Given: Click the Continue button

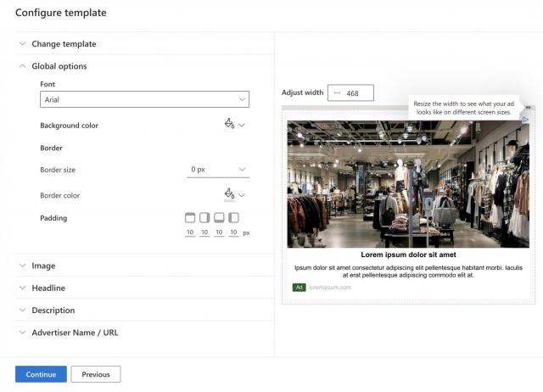Looking at the screenshot, I should click(x=41, y=374).
